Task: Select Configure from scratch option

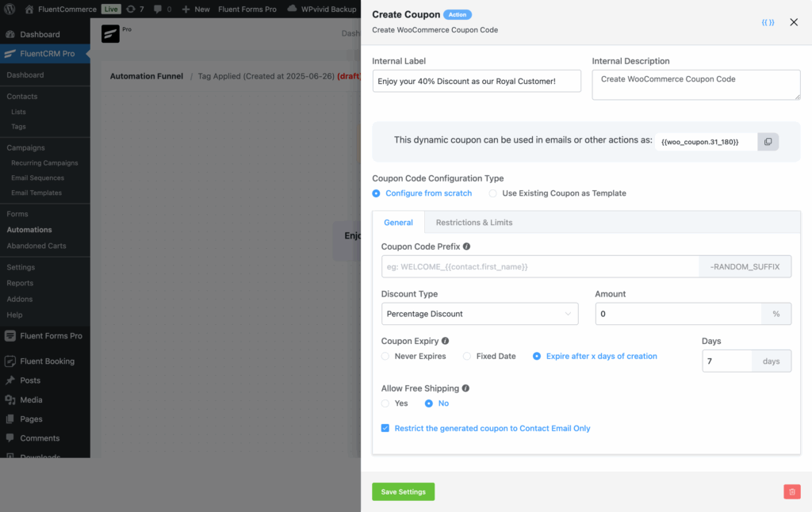Action: (422, 193)
